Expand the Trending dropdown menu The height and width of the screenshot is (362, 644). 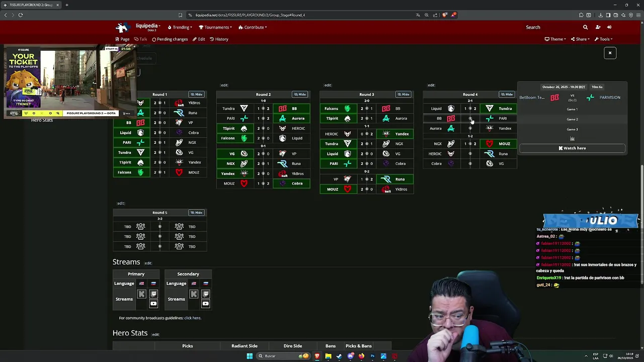coord(180,27)
